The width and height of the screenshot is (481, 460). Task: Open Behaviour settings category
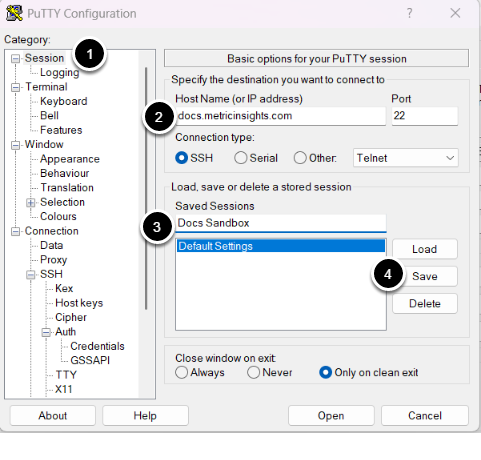click(65, 173)
